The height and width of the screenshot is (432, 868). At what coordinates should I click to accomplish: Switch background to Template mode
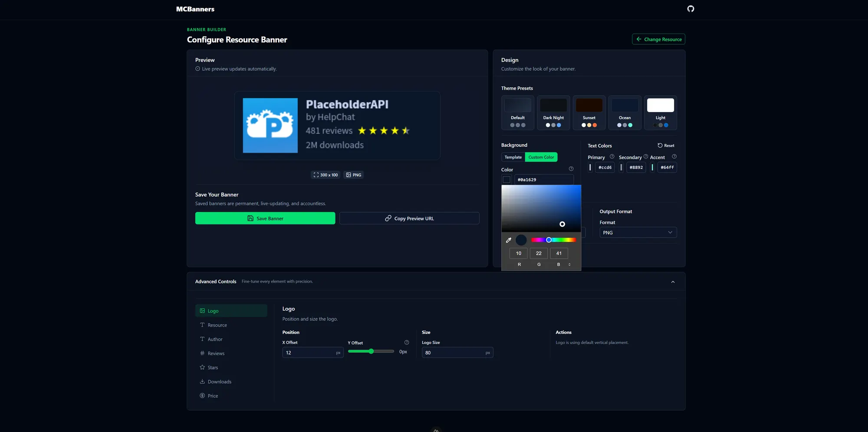[x=513, y=157]
